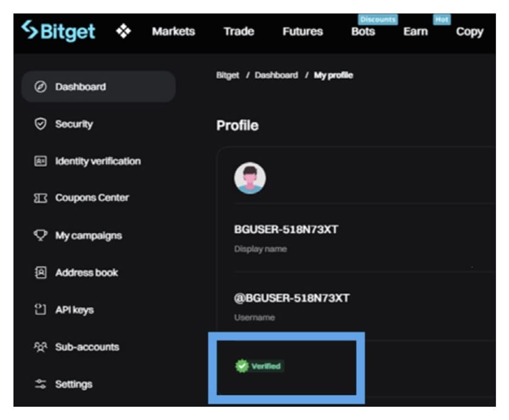Image resolution: width=509 pixels, height=420 pixels.
Task: Select Dashboard in the sidebar
Action: point(99,87)
